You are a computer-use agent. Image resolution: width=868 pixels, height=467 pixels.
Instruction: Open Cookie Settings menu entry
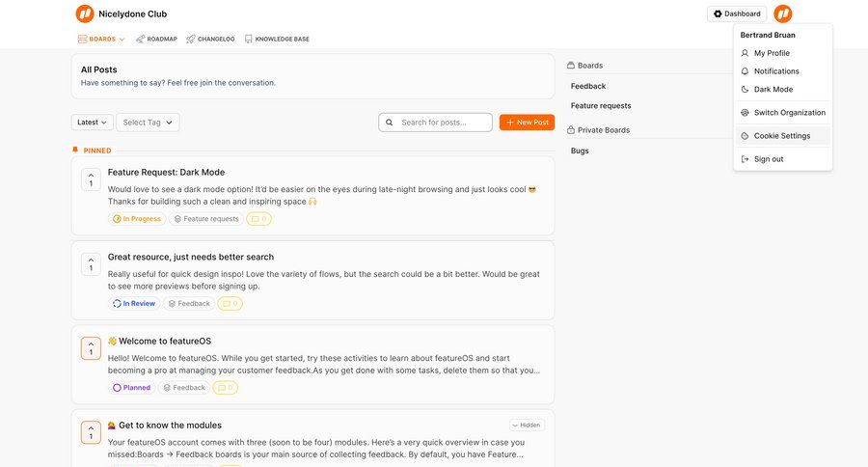point(781,136)
